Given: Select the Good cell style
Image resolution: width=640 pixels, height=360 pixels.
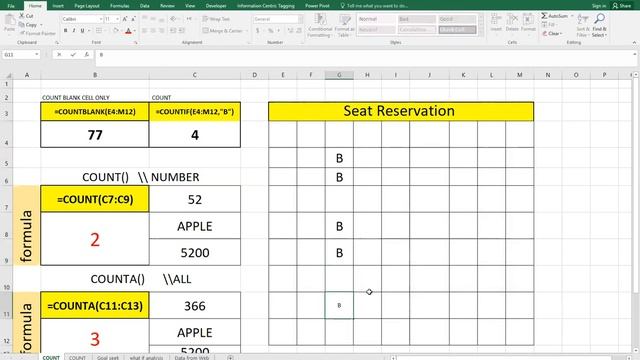Looking at the screenshot, I should tap(457, 19).
